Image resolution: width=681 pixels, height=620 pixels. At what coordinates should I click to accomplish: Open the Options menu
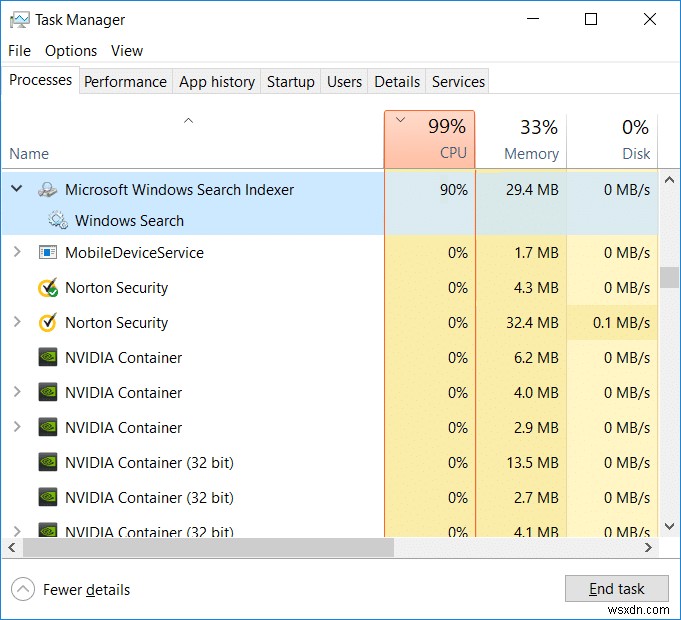coord(71,51)
